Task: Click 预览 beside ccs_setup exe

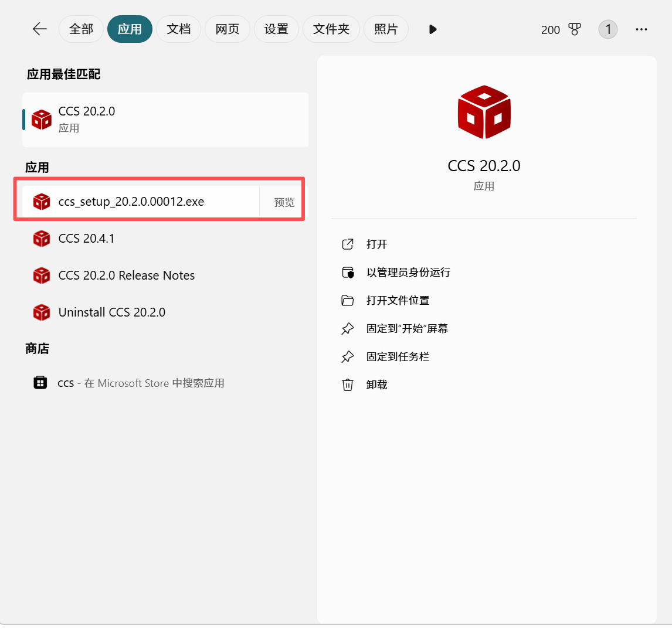Action: (284, 202)
